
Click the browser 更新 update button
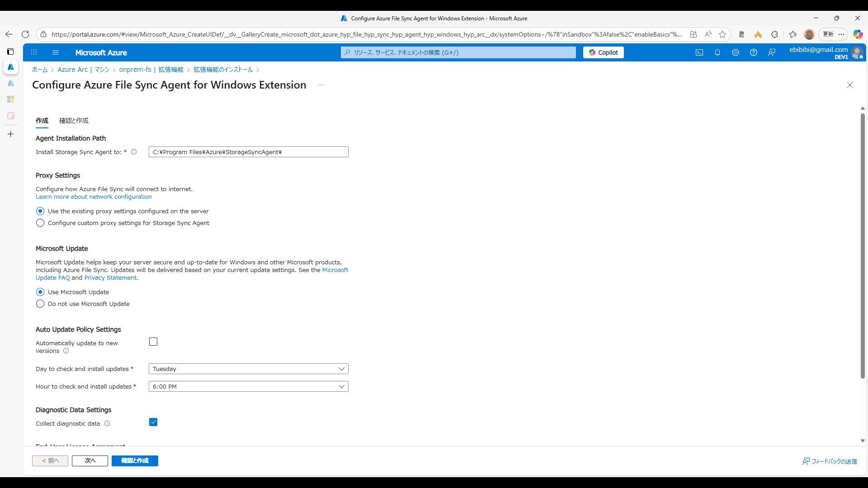(x=828, y=34)
